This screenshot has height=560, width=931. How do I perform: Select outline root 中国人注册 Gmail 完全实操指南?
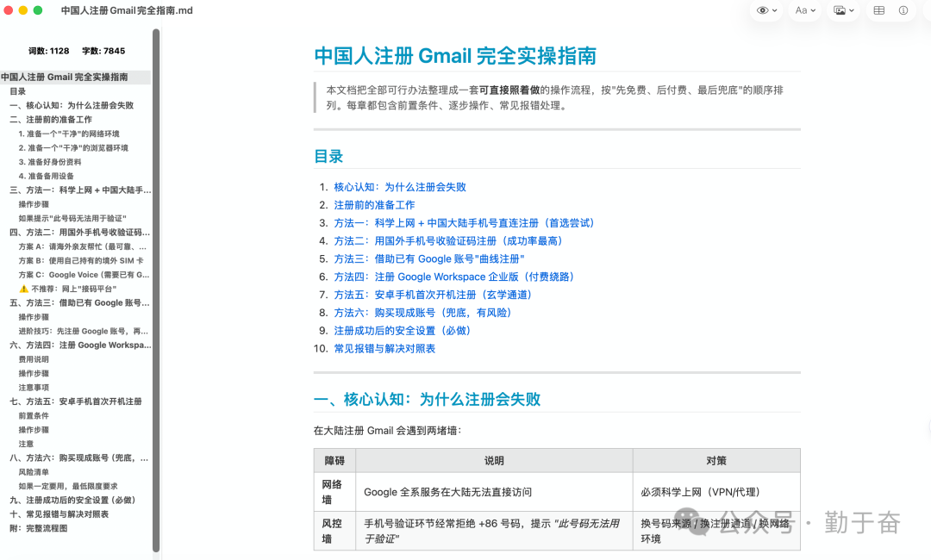tap(64, 78)
